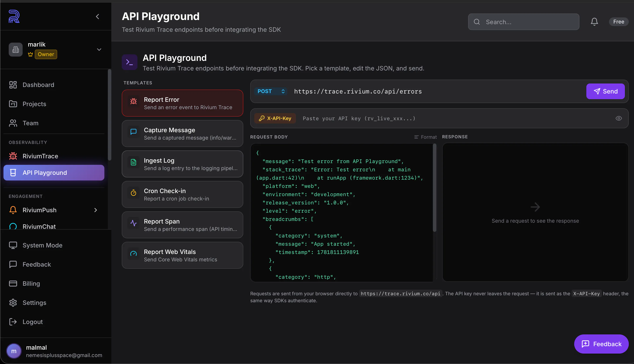
Task: Select the Cron Check-in template
Action: 182,194
